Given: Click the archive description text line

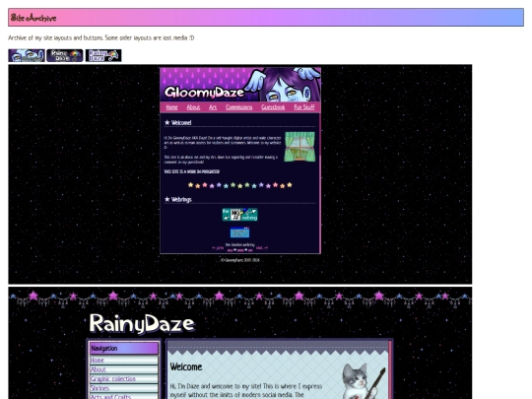Looking at the screenshot, I should 101,37.
